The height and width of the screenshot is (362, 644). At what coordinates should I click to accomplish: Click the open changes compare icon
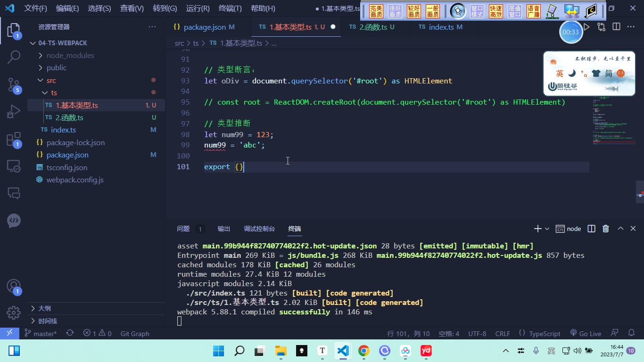(601, 27)
